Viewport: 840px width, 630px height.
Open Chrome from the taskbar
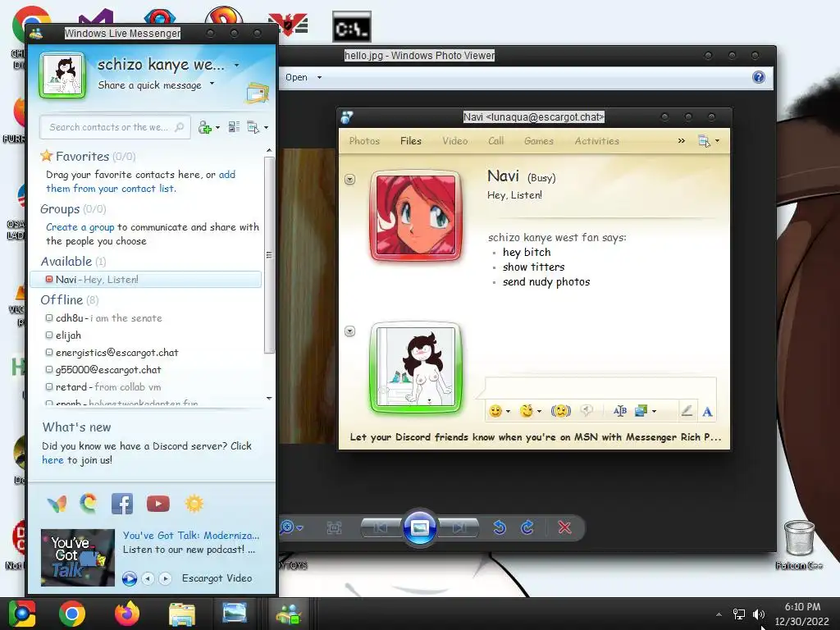click(72, 614)
